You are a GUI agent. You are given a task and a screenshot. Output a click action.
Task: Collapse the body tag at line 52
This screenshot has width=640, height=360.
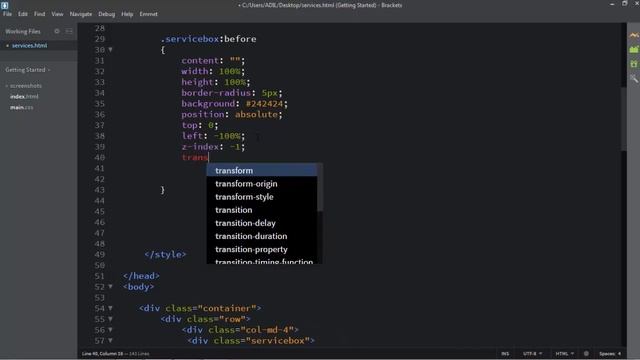pyautogui.click(x=110, y=287)
